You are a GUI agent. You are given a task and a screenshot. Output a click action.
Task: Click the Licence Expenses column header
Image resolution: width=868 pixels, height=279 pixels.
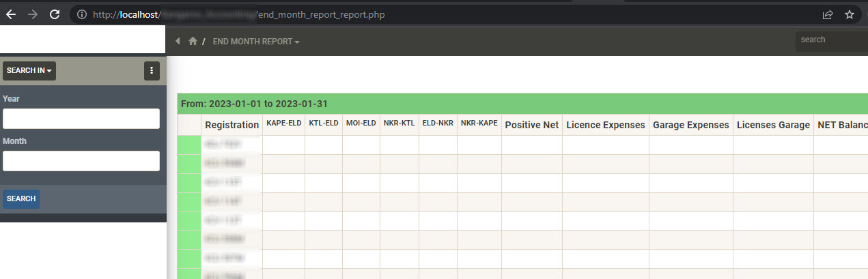[605, 125]
